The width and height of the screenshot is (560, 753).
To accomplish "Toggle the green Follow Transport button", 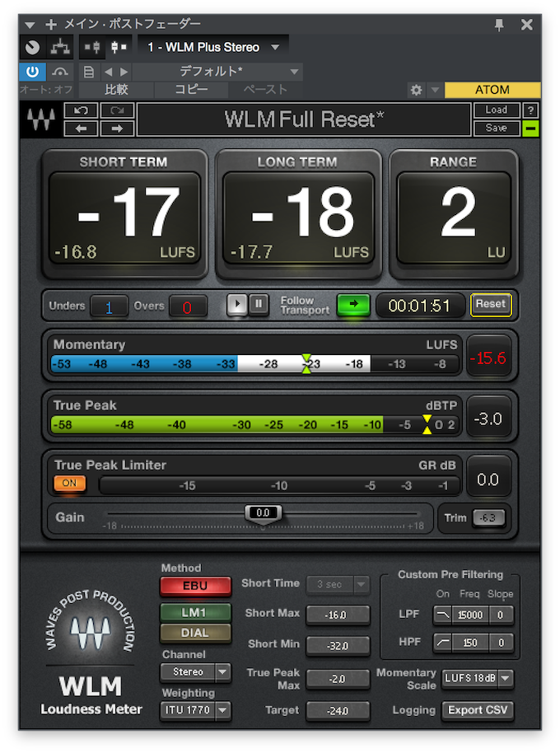I will [353, 305].
